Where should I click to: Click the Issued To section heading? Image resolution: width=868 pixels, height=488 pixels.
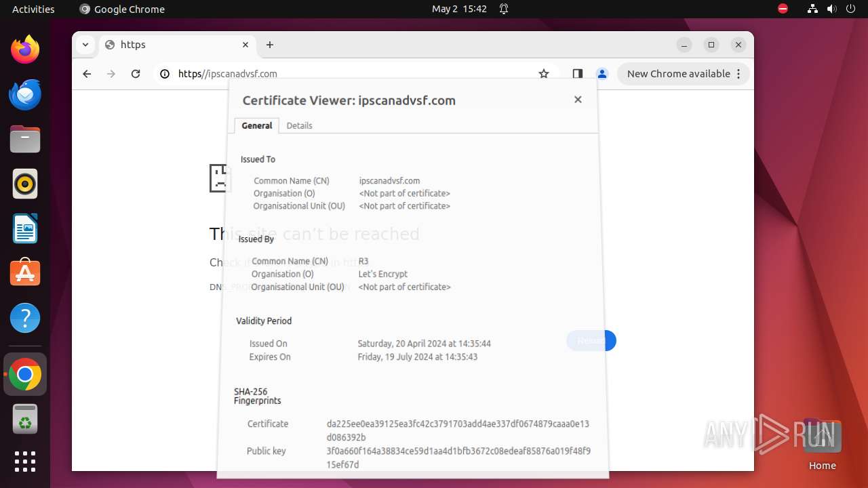tap(258, 159)
